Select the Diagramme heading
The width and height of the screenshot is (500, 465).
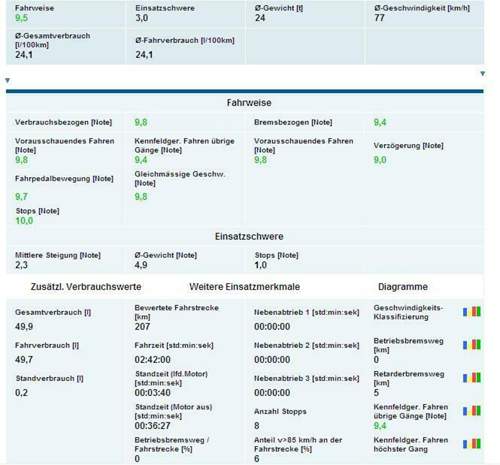coord(403,287)
